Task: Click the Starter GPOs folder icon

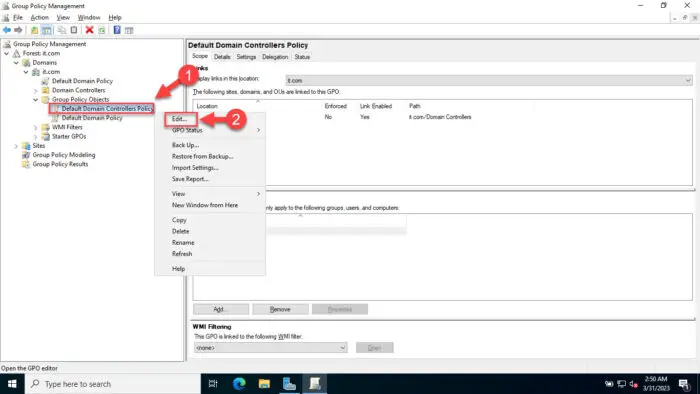Action: (46, 137)
